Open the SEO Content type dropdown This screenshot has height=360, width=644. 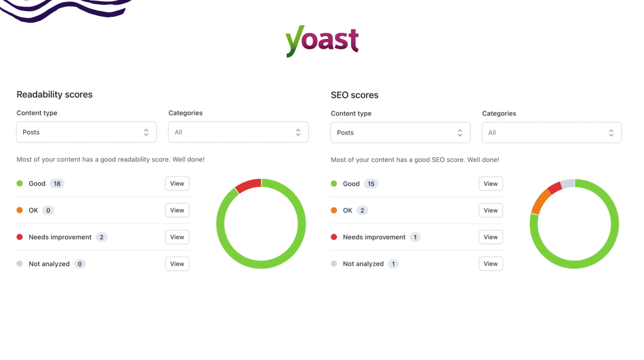pos(400,132)
